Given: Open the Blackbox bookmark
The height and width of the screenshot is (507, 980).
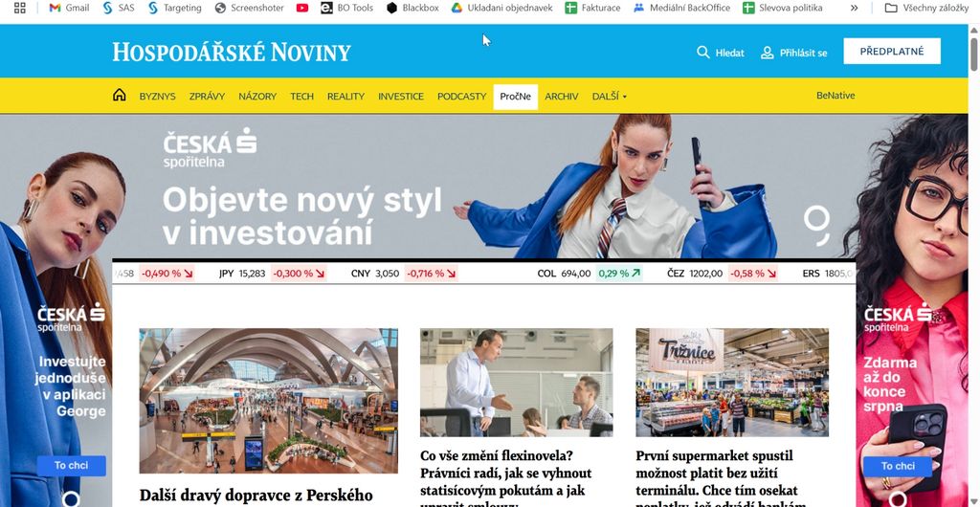Looking at the screenshot, I should pyautogui.click(x=412, y=8).
